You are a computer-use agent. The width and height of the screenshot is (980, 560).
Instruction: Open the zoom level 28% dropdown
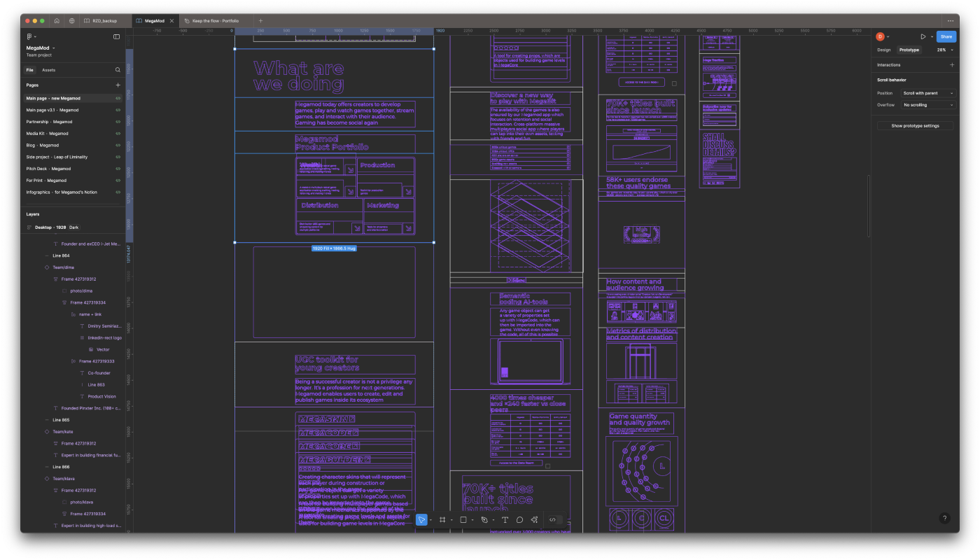tap(945, 50)
